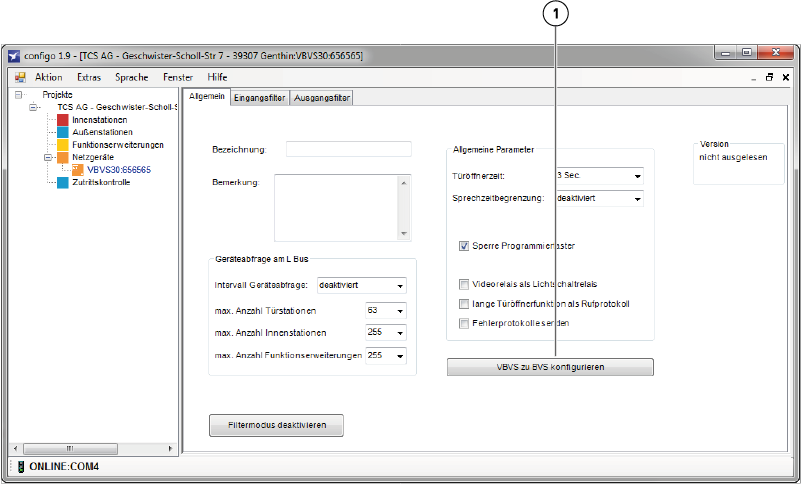Viewport: 801px width, 484px height.
Task: Click Filtermodus deaktivieren button
Action: [276, 426]
